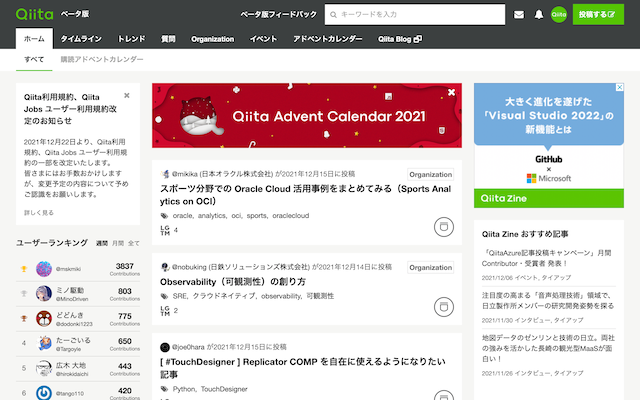
Task: Select 購読アドベントカレンダー sub-tab
Action: click(102, 60)
